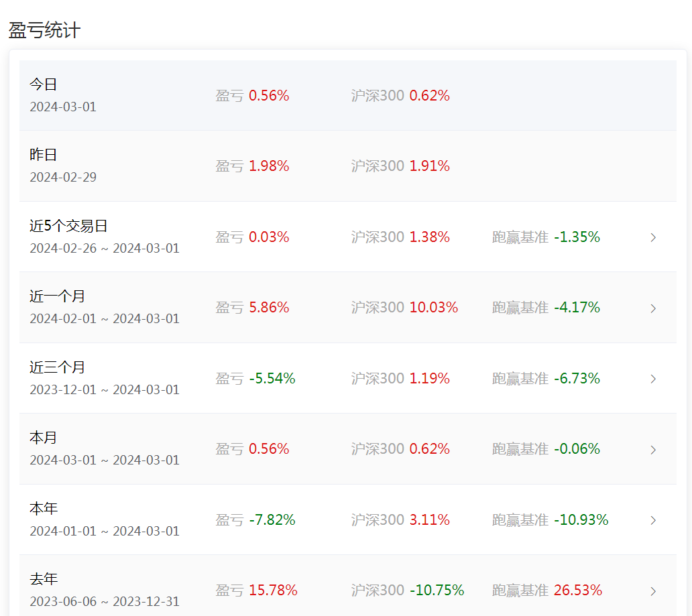The height and width of the screenshot is (616, 692).
Task: Select the 本月 row title
Action: tap(43, 438)
